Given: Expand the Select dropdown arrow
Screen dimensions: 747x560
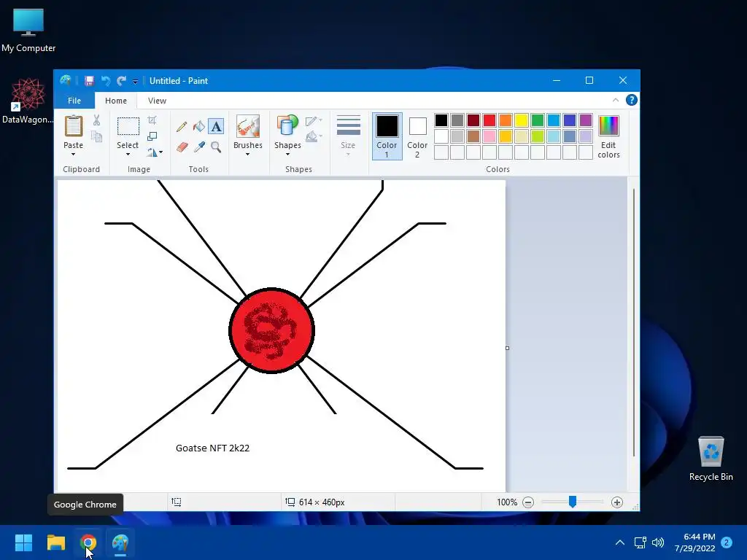Looking at the screenshot, I should point(128,155).
